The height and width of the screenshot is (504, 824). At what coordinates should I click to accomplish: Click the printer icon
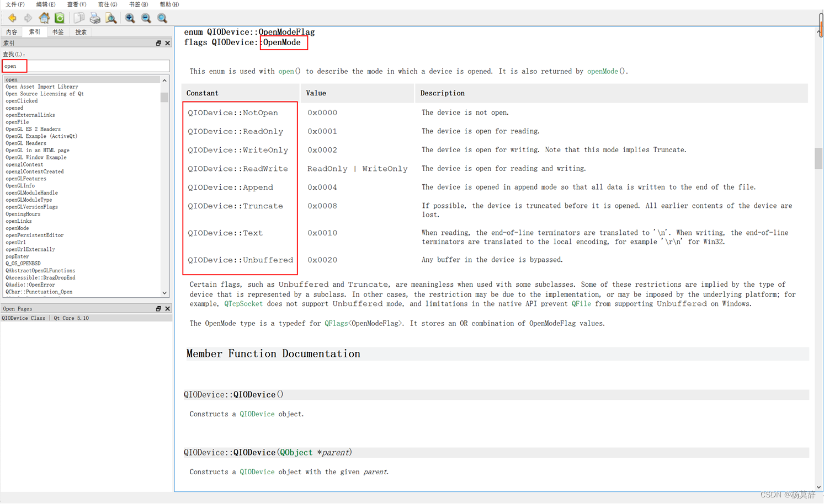[x=95, y=18]
